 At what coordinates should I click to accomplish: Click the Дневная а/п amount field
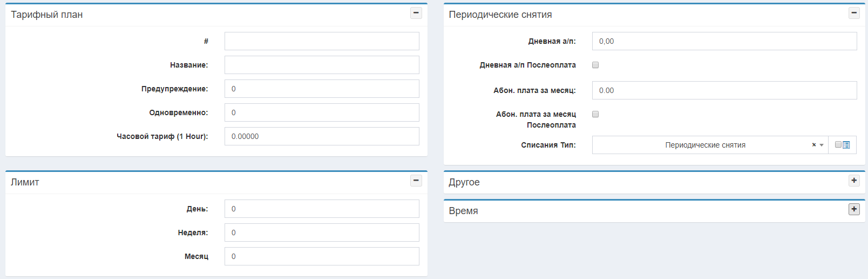coord(724,41)
